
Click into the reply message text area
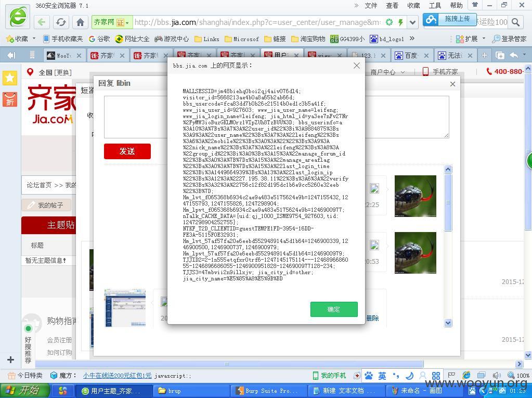coord(277,117)
